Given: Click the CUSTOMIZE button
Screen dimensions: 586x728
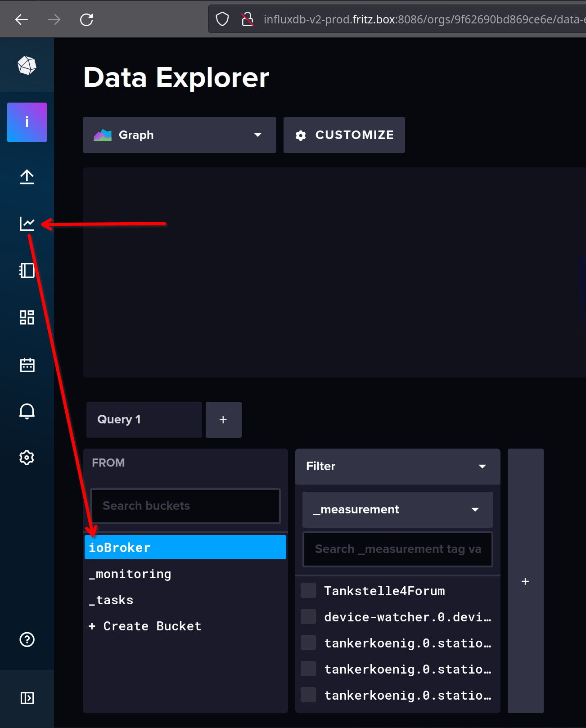Looking at the screenshot, I should (x=344, y=135).
